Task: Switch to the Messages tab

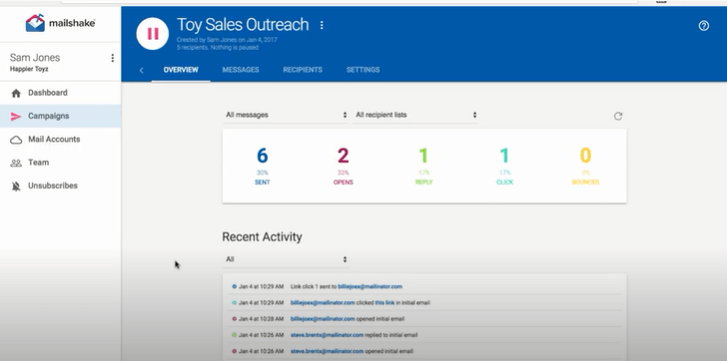Action: 241,70
